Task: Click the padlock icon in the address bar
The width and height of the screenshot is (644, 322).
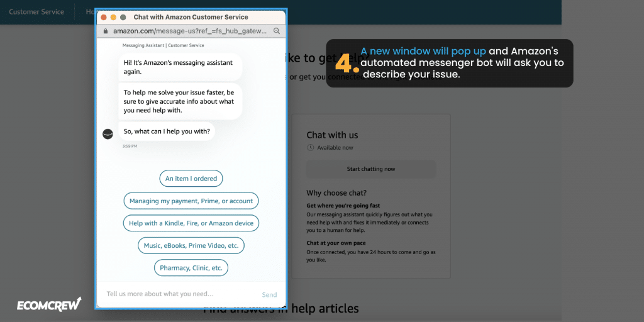Action: click(106, 31)
